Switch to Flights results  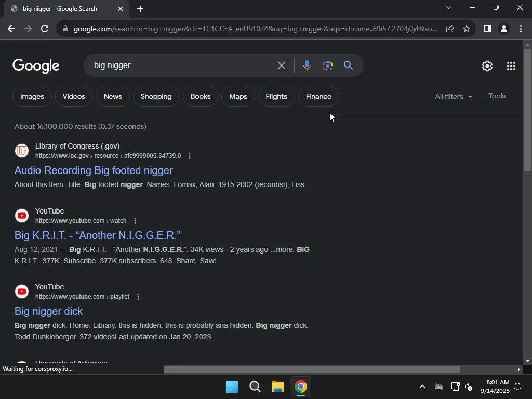pos(276,96)
